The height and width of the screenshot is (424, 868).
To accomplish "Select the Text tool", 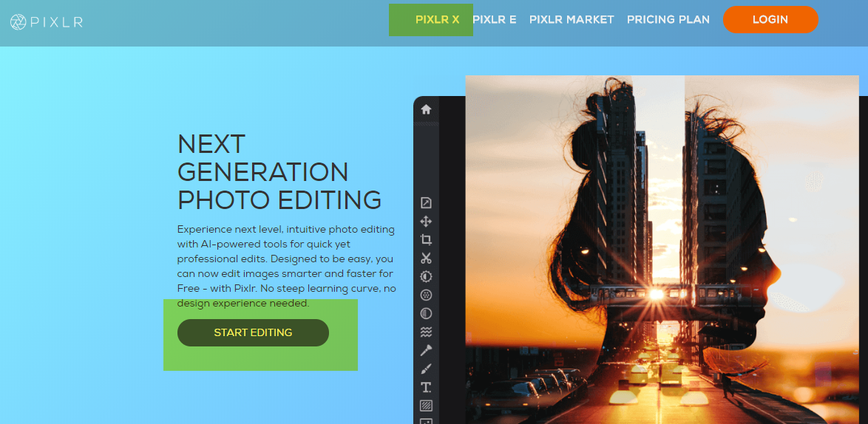I will pyautogui.click(x=426, y=387).
